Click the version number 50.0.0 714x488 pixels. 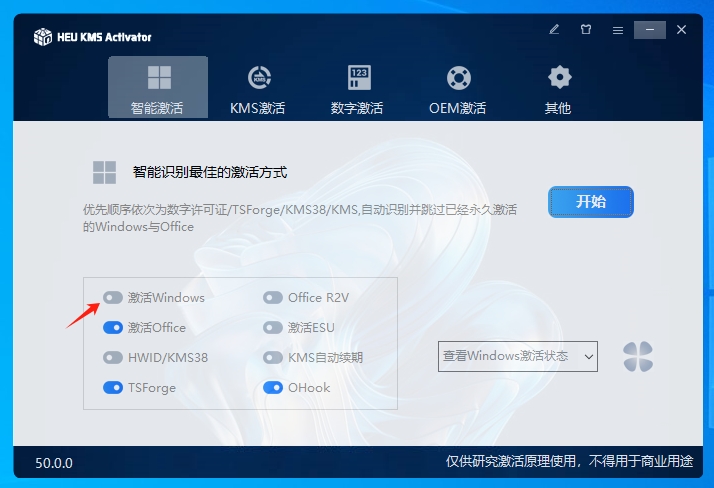click(x=54, y=463)
